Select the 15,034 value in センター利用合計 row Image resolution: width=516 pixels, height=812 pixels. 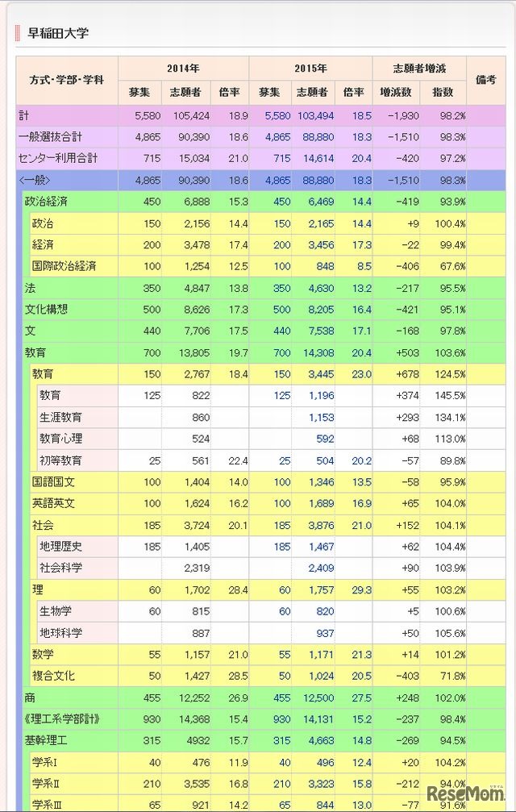194,159
